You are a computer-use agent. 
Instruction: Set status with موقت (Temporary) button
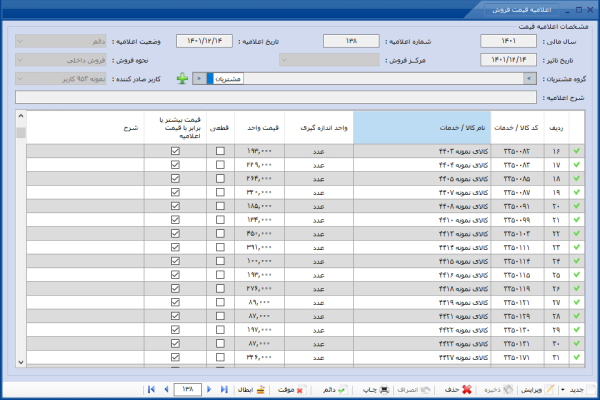click(290, 390)
